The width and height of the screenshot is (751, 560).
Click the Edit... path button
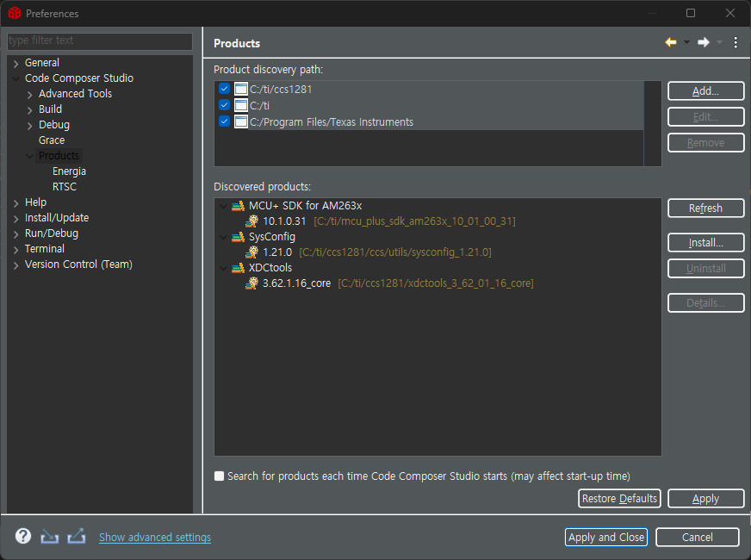click(705, 117)
